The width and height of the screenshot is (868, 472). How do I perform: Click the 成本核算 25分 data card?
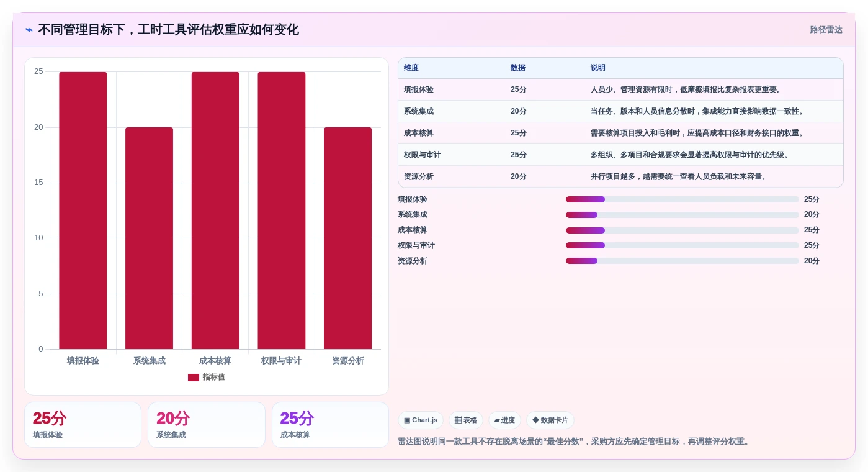pyautogui.click(x=330, y=425)
